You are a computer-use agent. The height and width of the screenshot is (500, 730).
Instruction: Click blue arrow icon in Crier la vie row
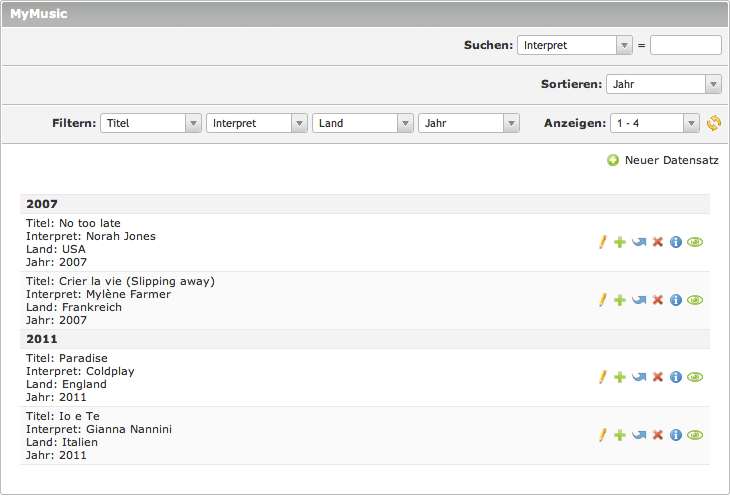(639, 300)
